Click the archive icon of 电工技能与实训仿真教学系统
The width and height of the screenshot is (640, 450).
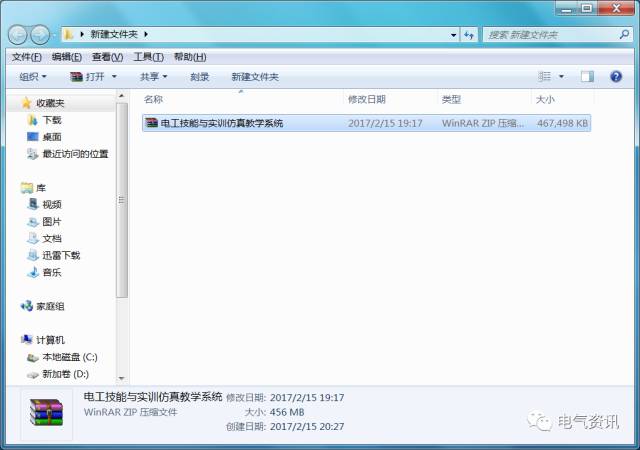(151, 123)
